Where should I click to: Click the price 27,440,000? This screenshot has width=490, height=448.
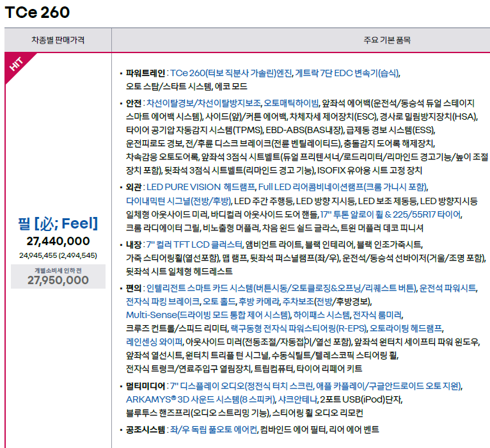[58, 241]
